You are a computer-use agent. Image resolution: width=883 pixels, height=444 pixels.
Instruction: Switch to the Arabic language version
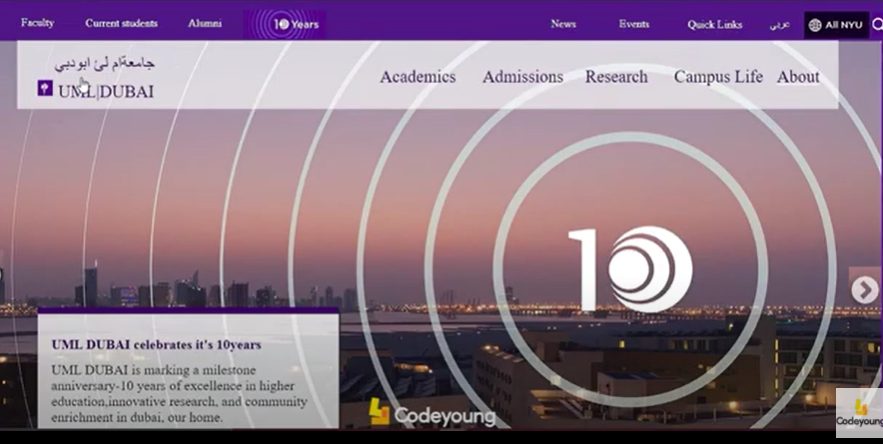[780, 25]
